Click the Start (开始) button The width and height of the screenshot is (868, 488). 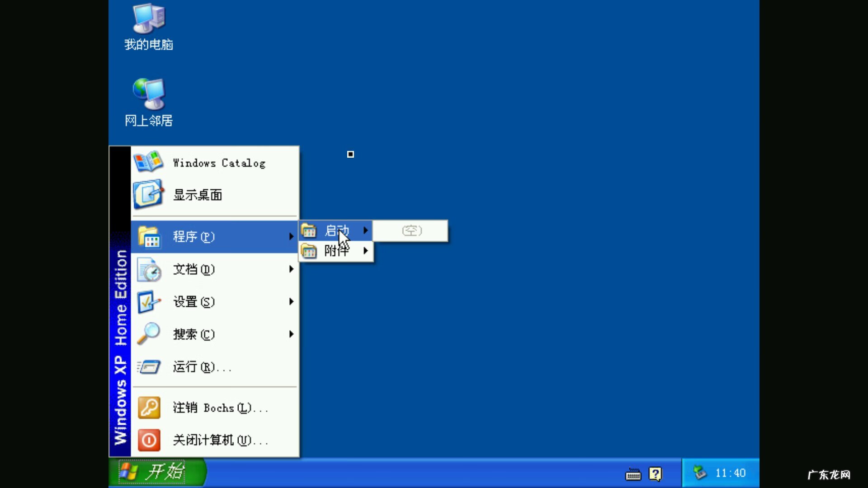click(x=154, y=472)
